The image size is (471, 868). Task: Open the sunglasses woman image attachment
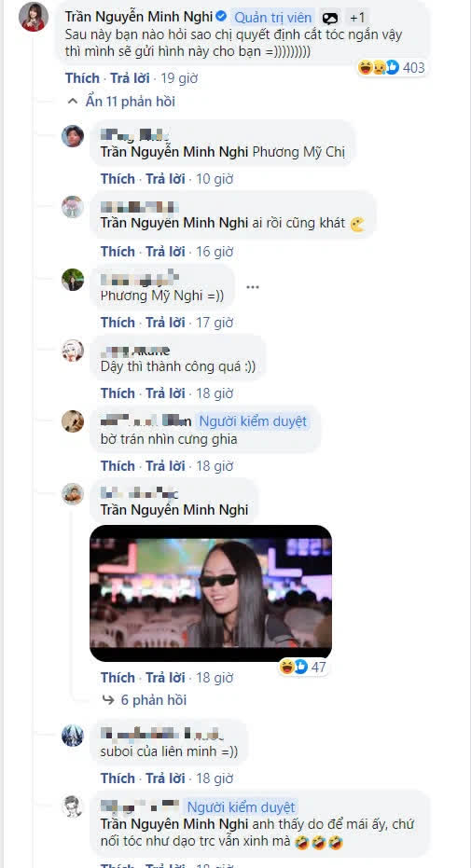coord(211,593)
